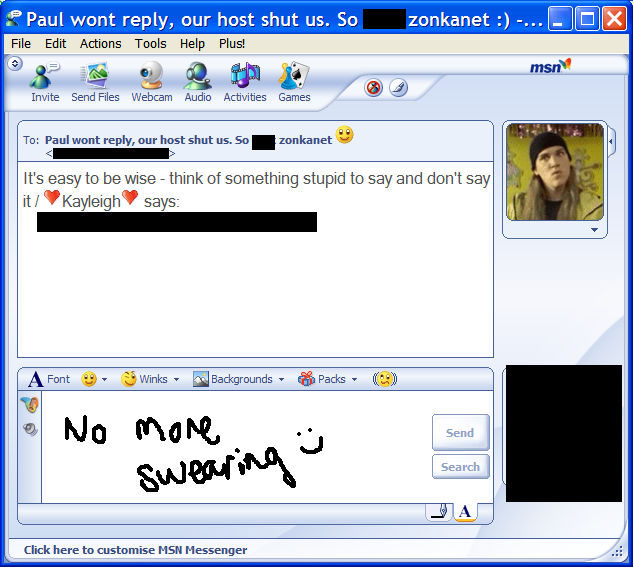Open the Tools menu
The width and height of the screenshot is (634, 568).
click(x=150, y=43)
